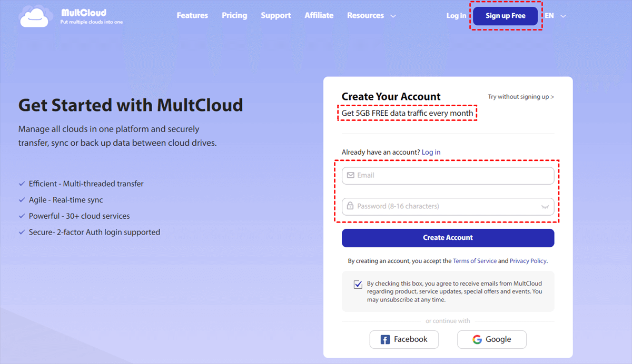Click Agile - Real-time sync text
This screenshot has width=632, height=364.
[x=66, y=200]
